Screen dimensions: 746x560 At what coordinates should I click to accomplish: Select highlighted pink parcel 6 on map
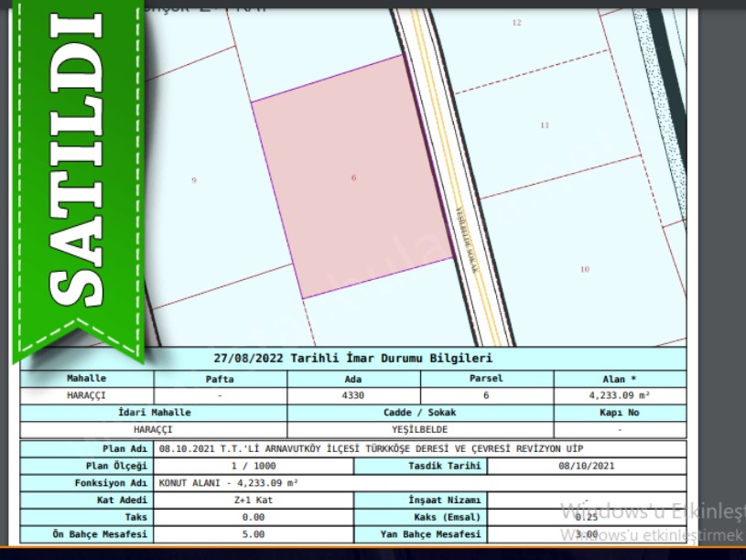click(352, 178)
